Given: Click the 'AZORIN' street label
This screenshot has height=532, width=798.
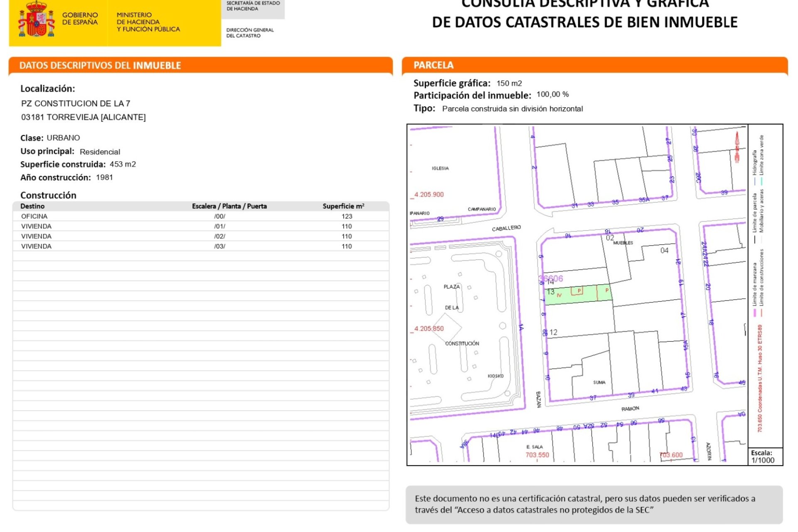Looking at the screenshot, I should pyautogui.click(x=709, y=451).
